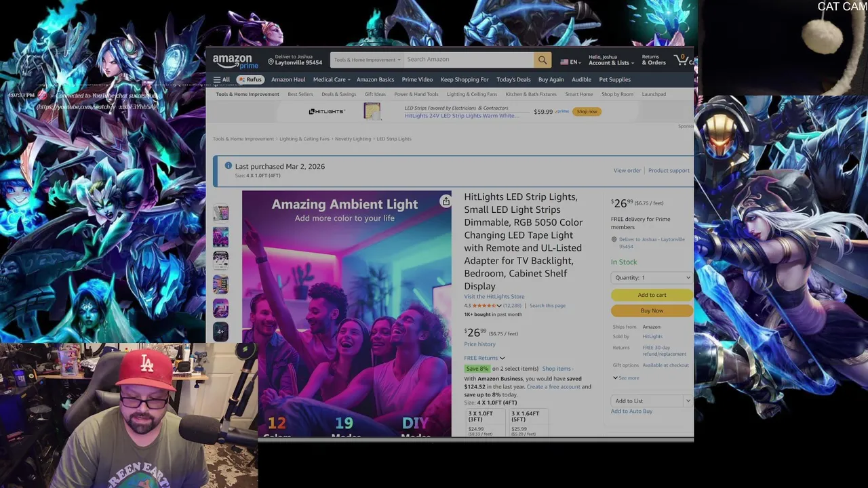Screen dimensions: 868x488
Task: Click the info icon beside Last purchased
Action: 229,166
